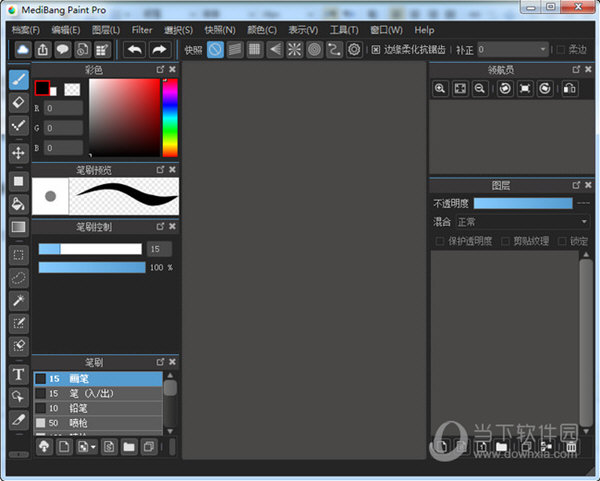
Task: Click the share/export icon in toolbar
Action: 43,50
